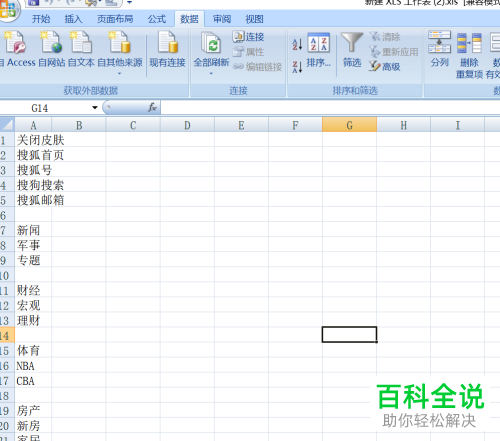Click 删除重复项 remove duplicates
500x441 pixels.
pyautogui.click(x=469, y=55)
